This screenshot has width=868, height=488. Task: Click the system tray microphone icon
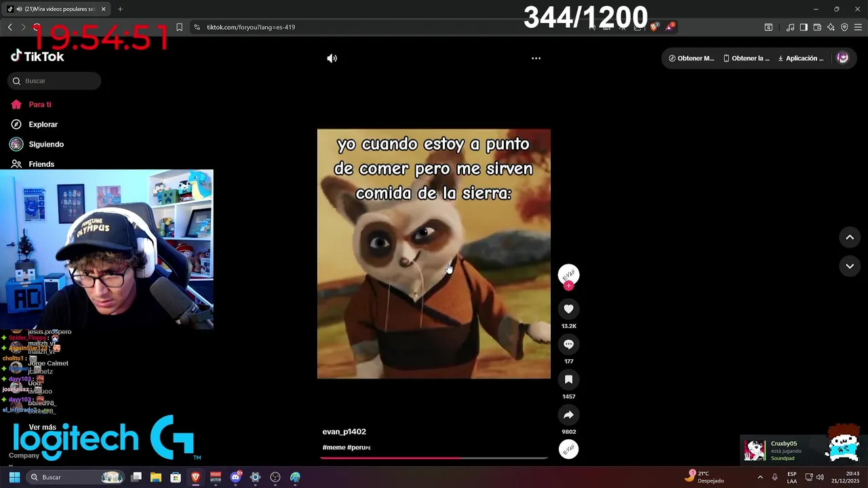pos(774,477)
